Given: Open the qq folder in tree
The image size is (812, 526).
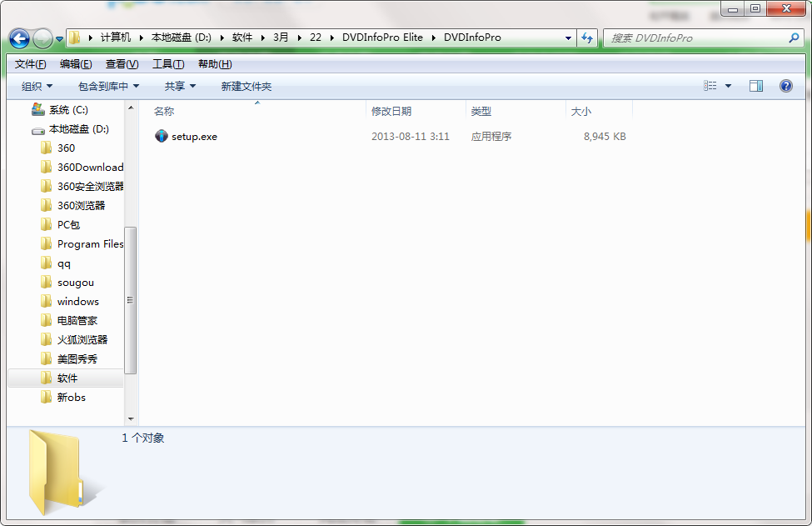Looking at the screenshot, I should 63,263.
